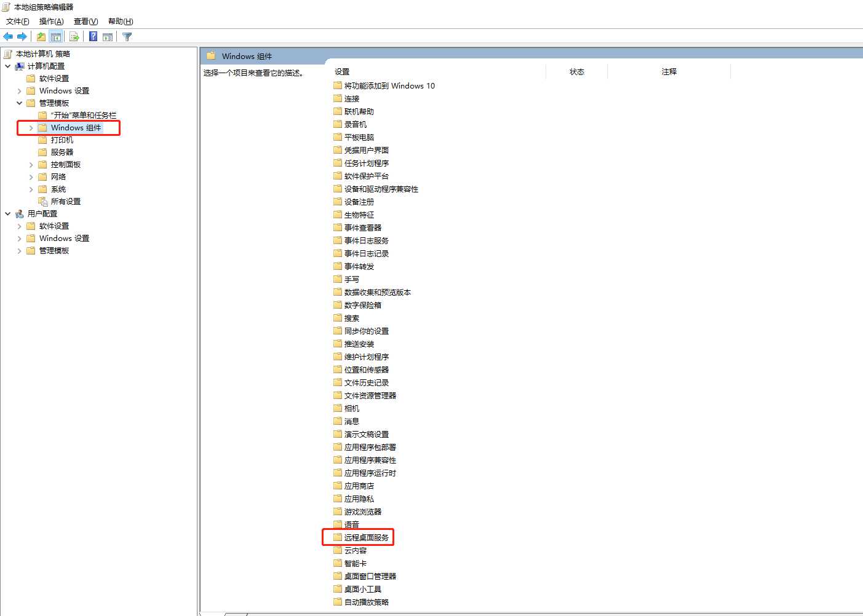
Task: Collapse the 用户配置 tree node
Action: pos(8,214)
